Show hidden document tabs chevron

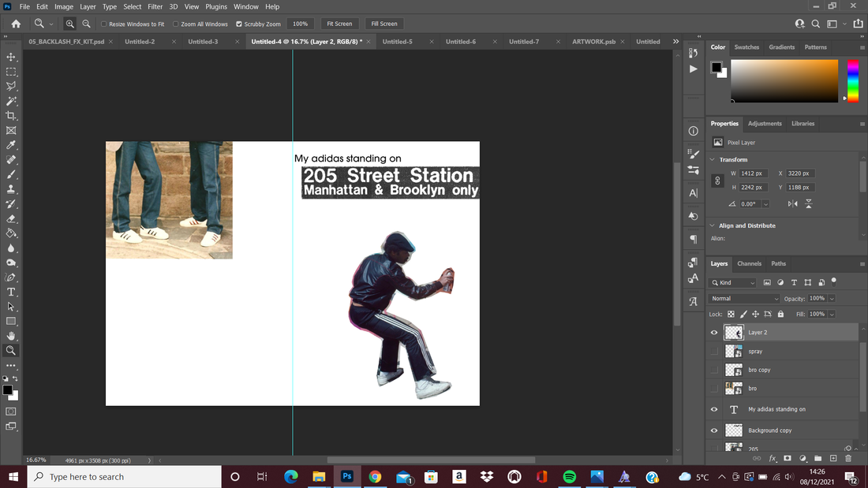click(676, 42)
